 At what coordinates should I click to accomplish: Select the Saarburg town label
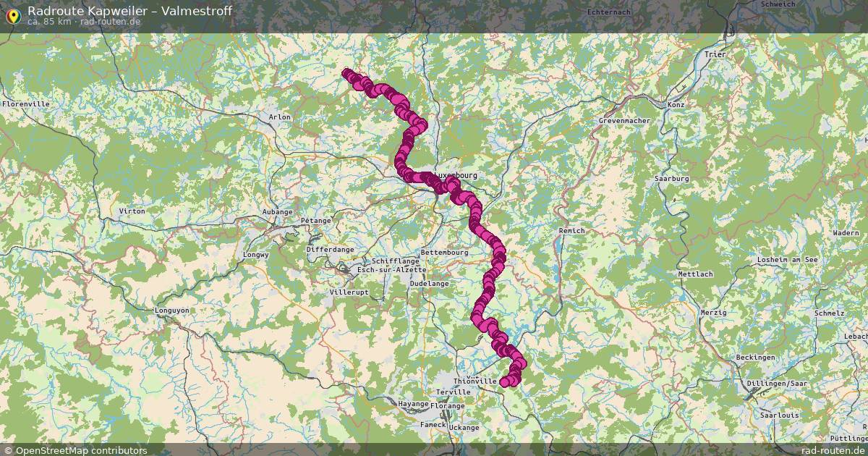(x=671, y=178)
